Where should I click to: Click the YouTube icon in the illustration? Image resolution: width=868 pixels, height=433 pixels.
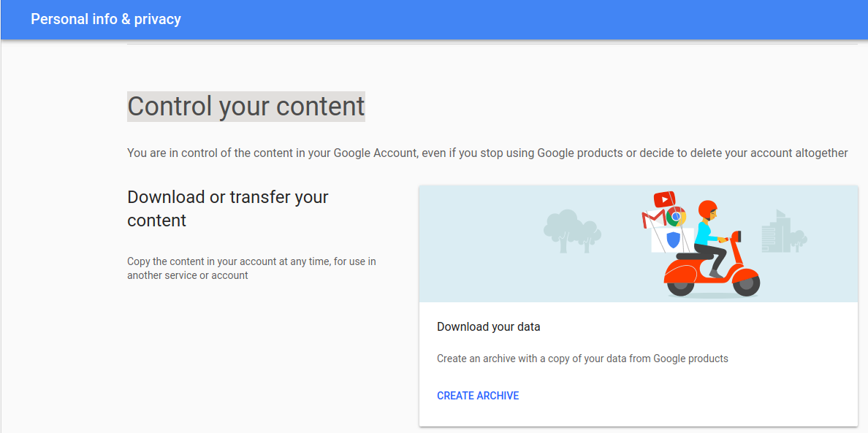pyautogui.click(x=664, y=199)
